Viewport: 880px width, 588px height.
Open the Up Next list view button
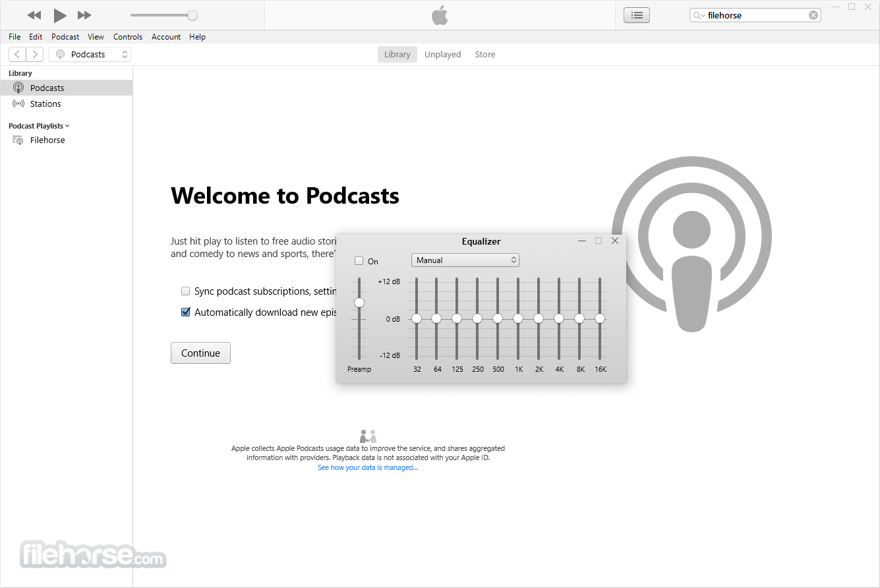pos(637,15)
